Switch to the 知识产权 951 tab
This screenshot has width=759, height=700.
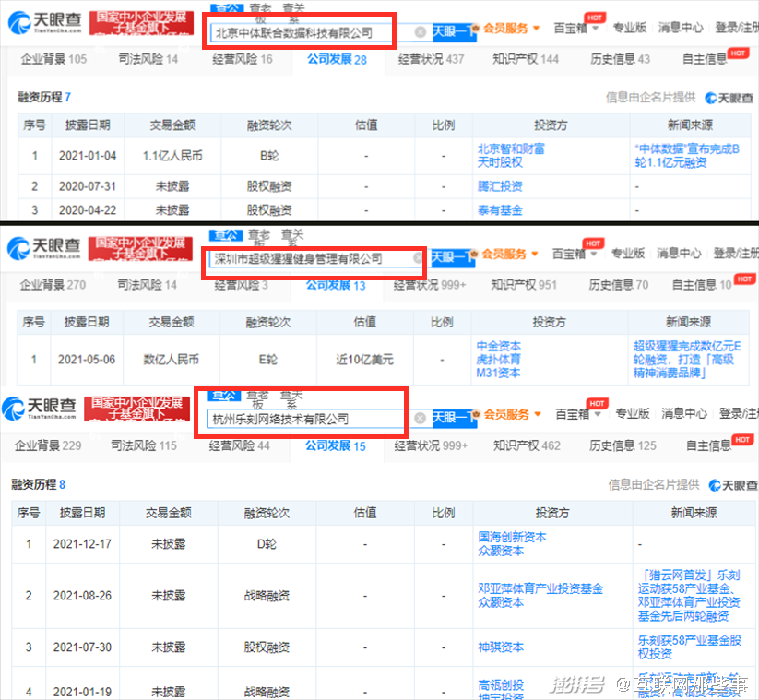[524, 285]
